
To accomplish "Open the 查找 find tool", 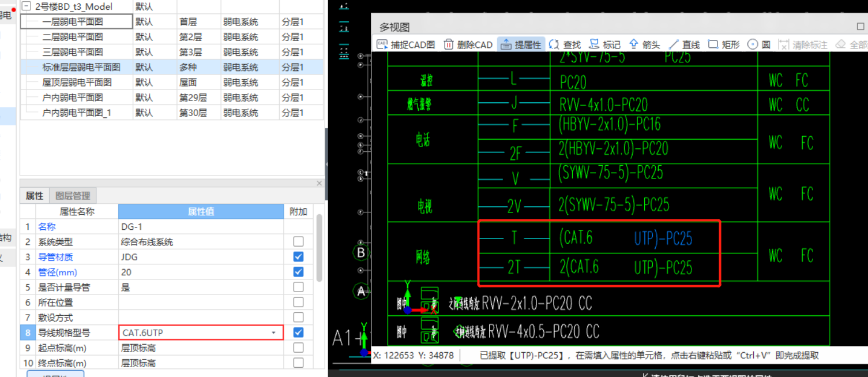I will [x=565, y=44].
